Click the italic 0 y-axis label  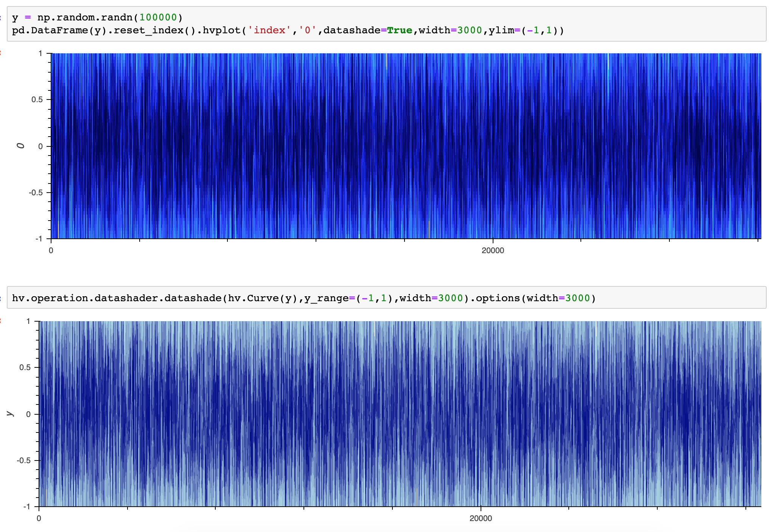(21, 145)
